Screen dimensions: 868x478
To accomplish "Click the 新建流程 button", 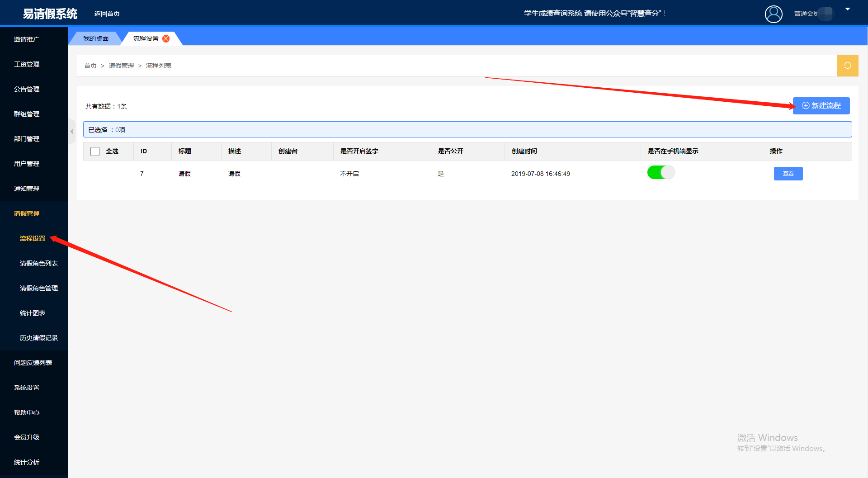I will [x=821, y=106].
